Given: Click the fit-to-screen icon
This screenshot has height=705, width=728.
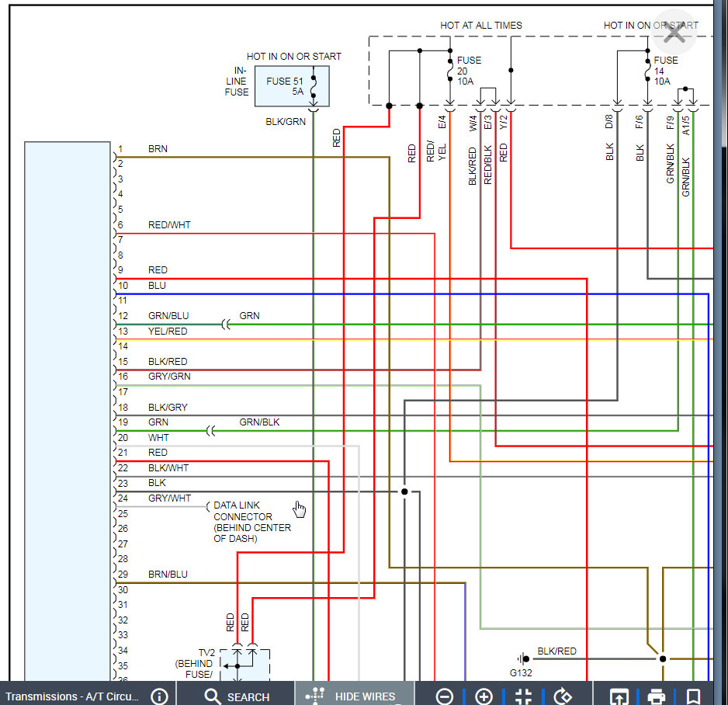Looking at the screenshot, I should (523, 696).
